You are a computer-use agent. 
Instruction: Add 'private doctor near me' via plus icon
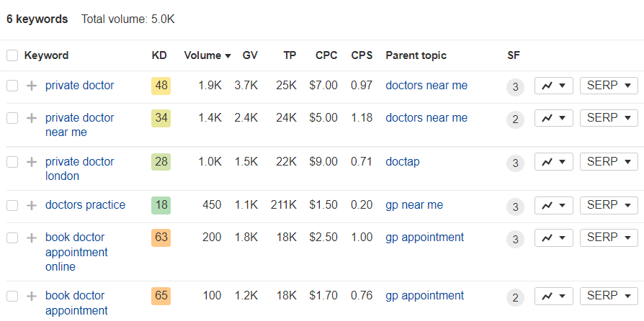pos(32,118)
